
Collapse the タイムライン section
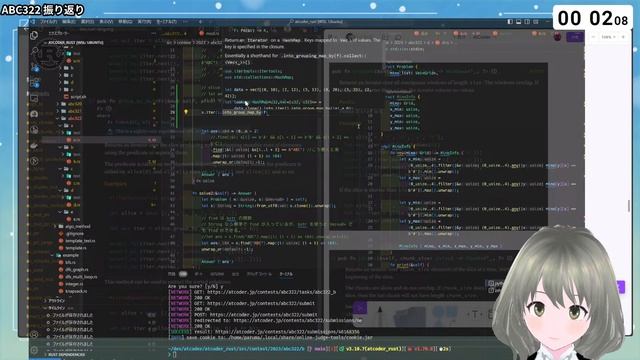[x=55, y=308]
